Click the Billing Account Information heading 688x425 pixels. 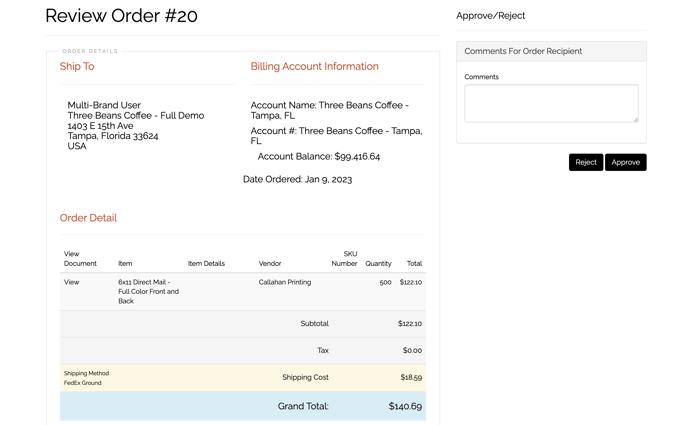(x=314, y=66)
